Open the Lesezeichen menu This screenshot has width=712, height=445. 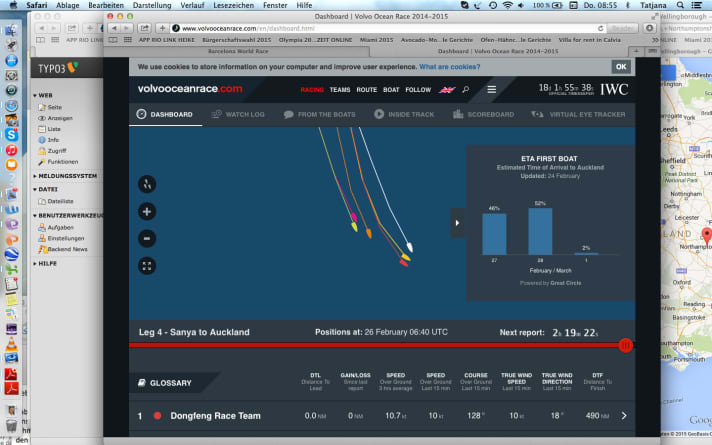coord(233,5)
